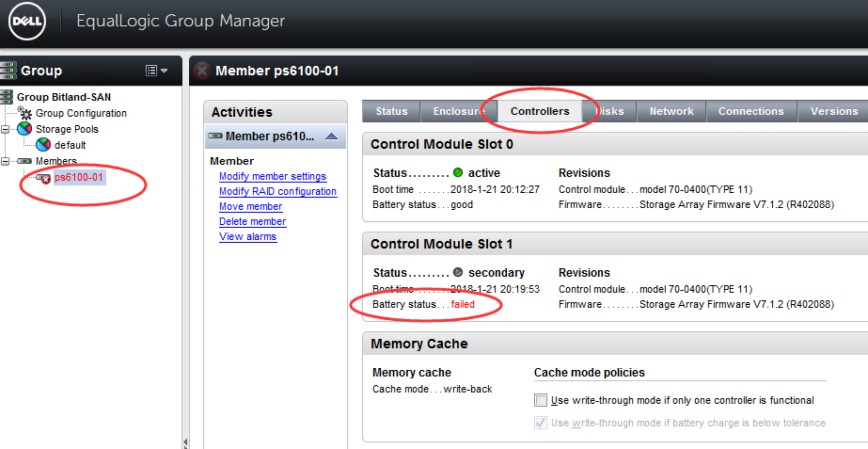Toggle write-through mode for low battery charge
Viewport: 868px width, 449px height.
click(x=540, y=423)
